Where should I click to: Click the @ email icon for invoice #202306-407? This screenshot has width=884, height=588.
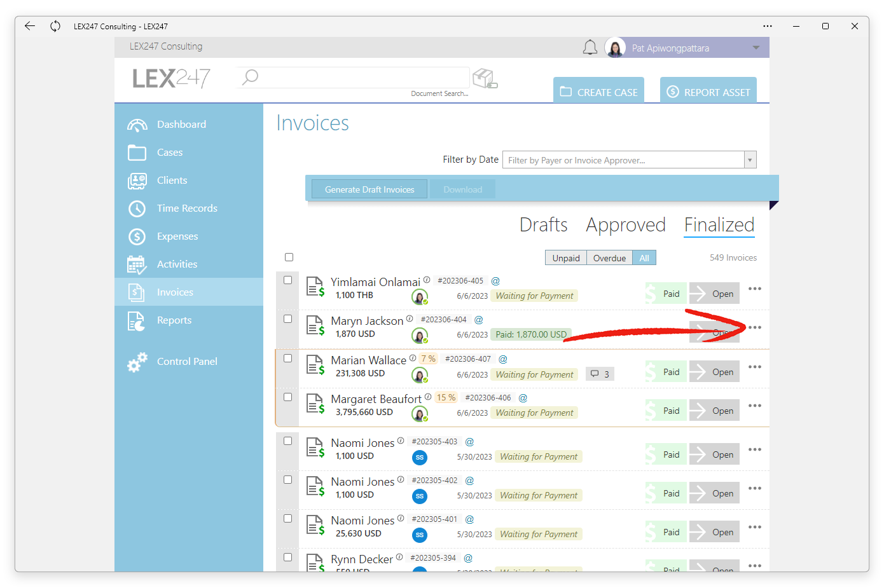point(503,359)
